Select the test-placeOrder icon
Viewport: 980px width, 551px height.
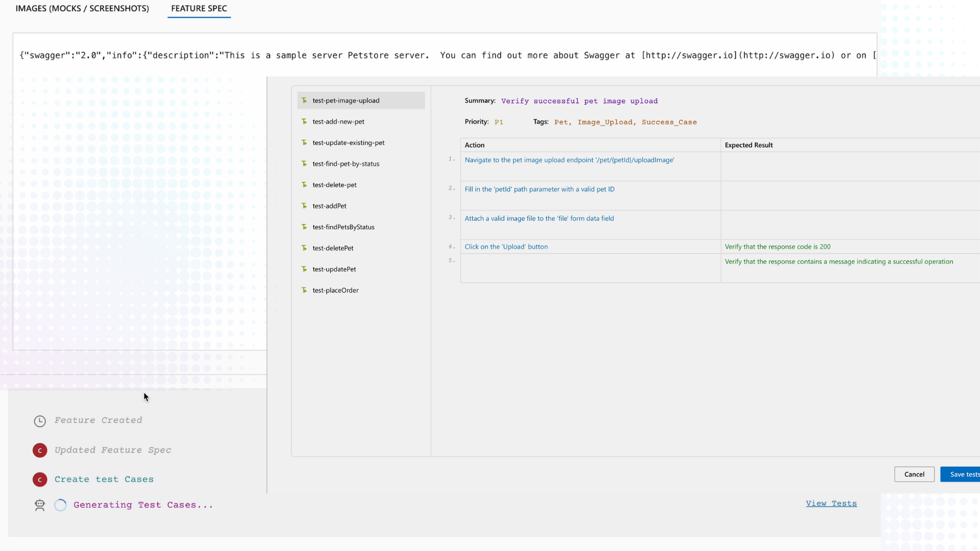click(x=305, y=290)
